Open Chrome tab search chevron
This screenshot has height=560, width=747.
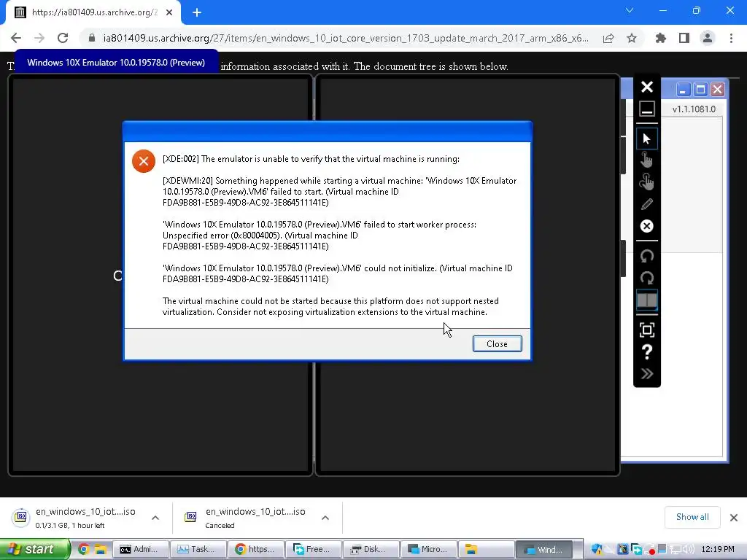pyautogui.click(x=630, y=10)
